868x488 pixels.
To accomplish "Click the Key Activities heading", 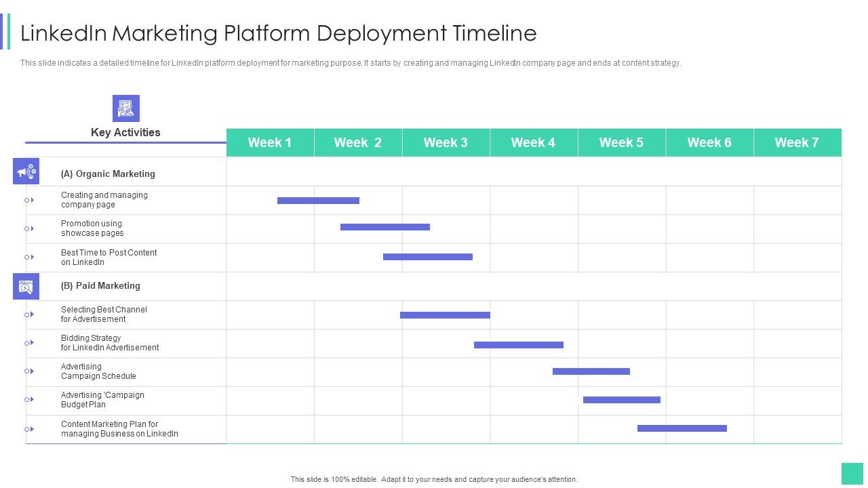I will tap(125, 133).
